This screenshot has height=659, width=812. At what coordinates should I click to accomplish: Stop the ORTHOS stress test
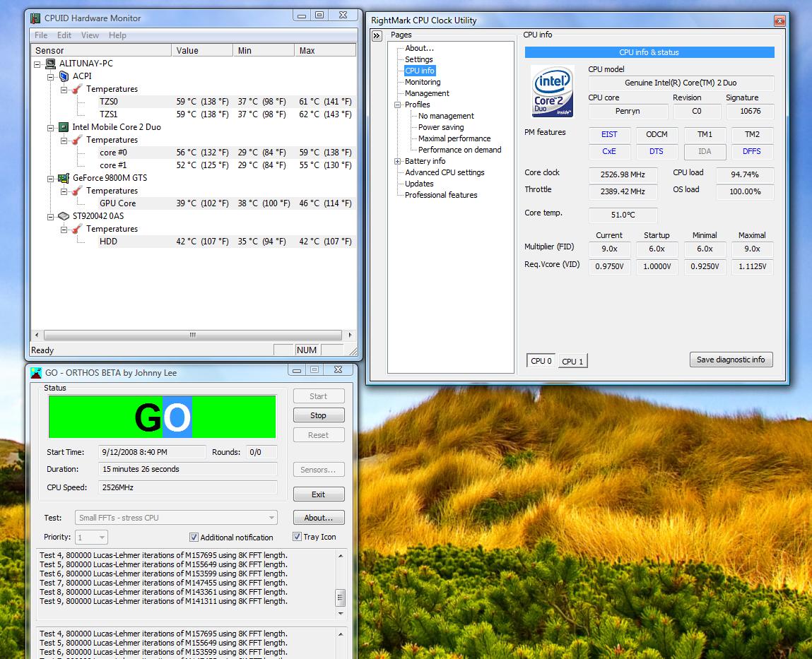(x=319, y=415)
